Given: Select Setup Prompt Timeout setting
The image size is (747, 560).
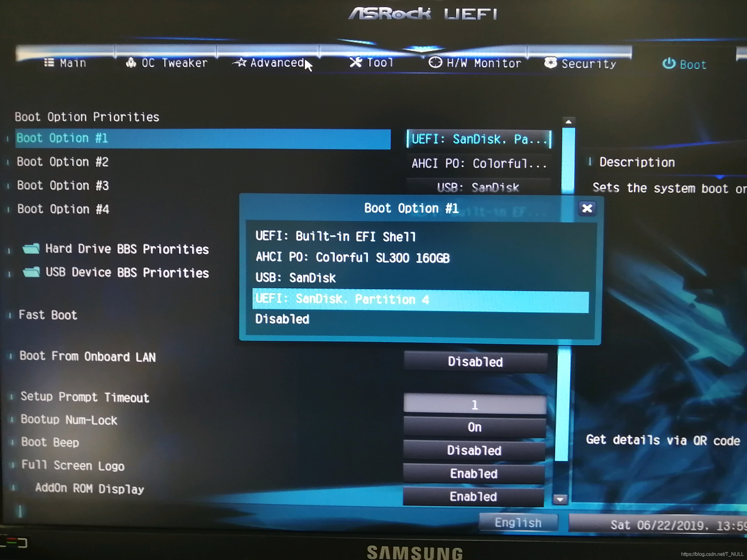Looking at the screenshot, I should pyautogui.click(x=85, y=397).
